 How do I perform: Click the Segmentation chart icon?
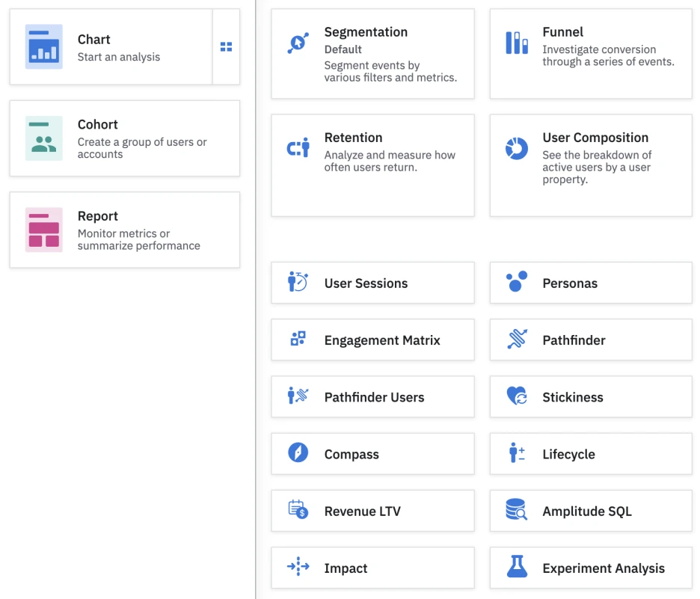coord(298,43)
